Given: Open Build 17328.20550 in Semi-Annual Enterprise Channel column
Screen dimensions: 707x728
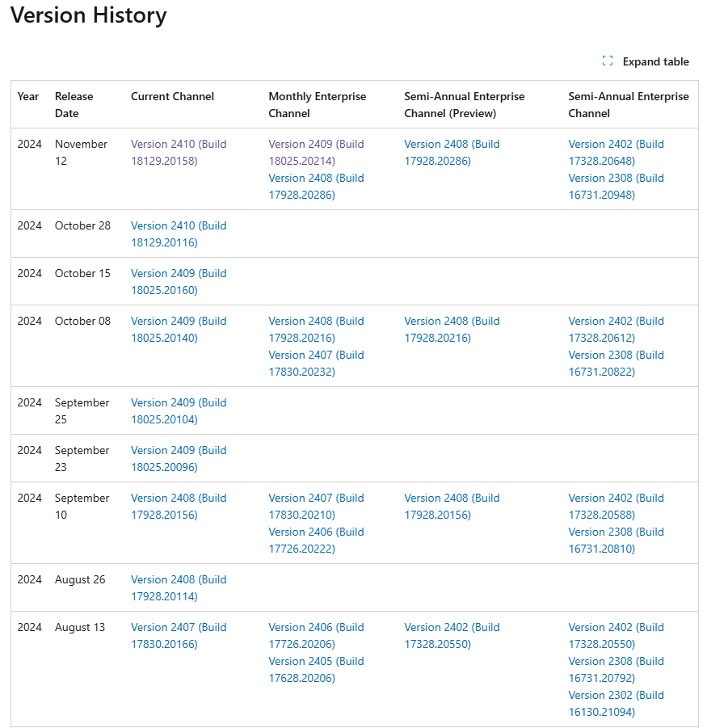Looking at the screenshot, I should (x=617, y=636).
